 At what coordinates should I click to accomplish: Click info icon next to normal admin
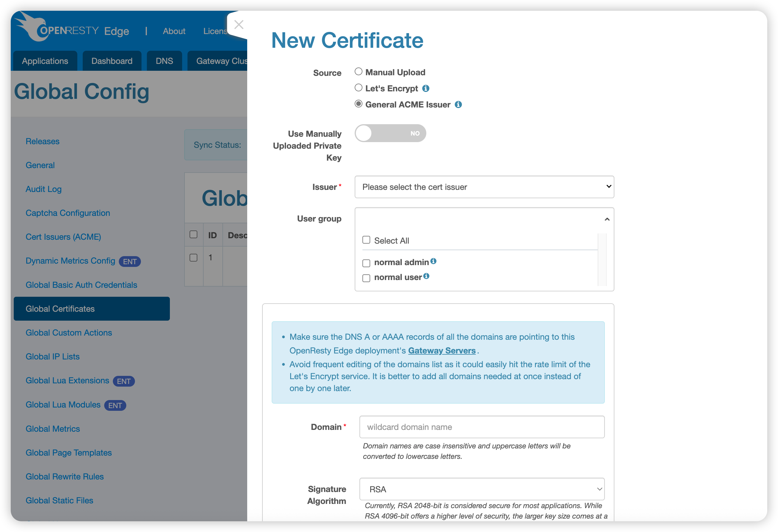[433, 261]
